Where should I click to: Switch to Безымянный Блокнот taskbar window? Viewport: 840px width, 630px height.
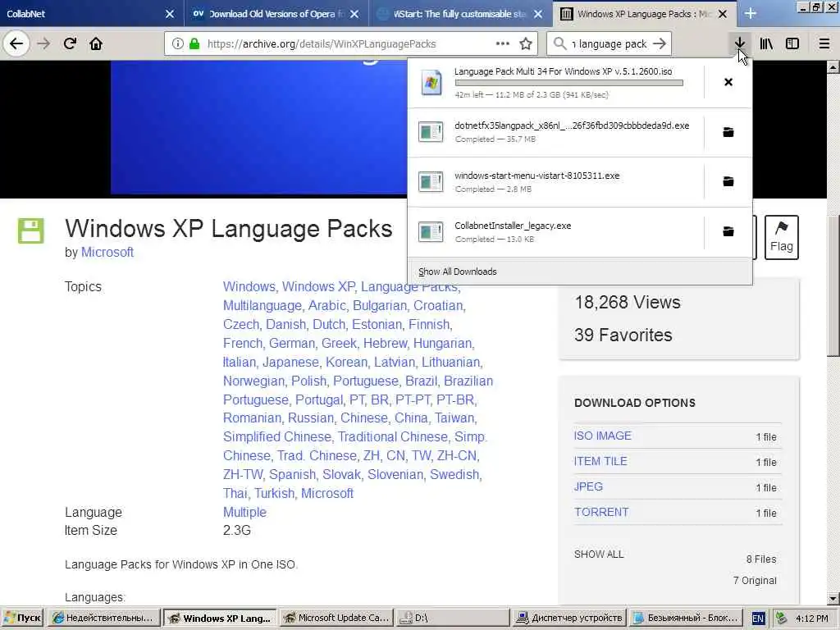[x=687, y=618]
